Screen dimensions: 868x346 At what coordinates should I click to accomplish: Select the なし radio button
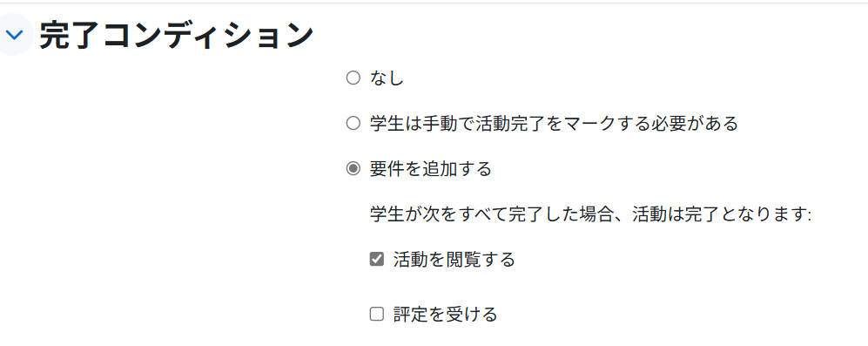pyautogui.click(x=353, y=78)
